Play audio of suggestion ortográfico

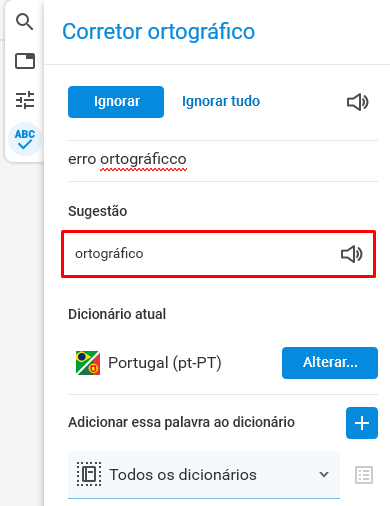[352, 254]
